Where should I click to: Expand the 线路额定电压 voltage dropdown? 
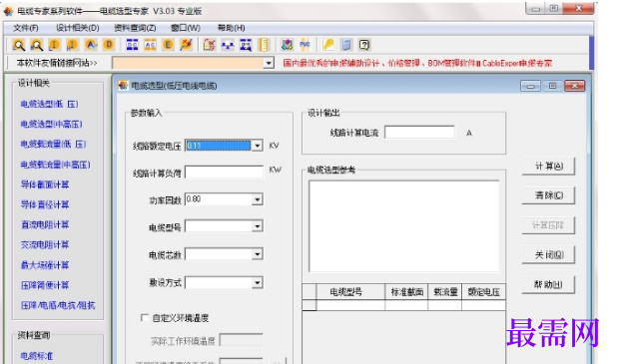pyautogui.click(x=257, y=146)
